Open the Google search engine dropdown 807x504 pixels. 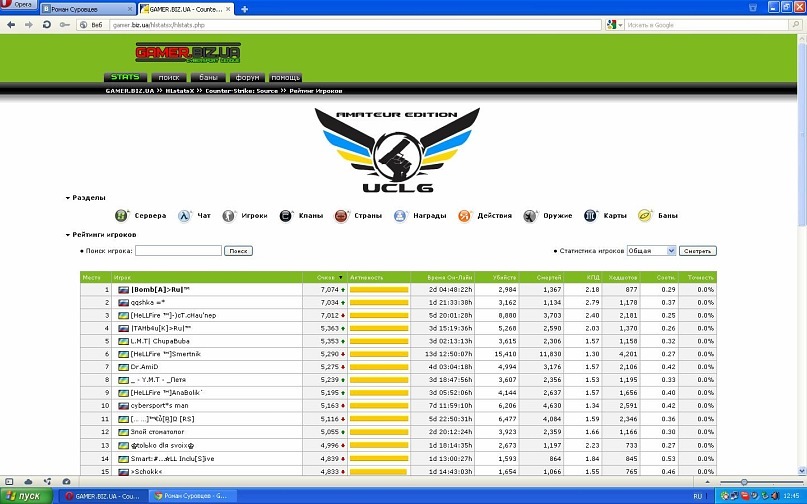615,25
